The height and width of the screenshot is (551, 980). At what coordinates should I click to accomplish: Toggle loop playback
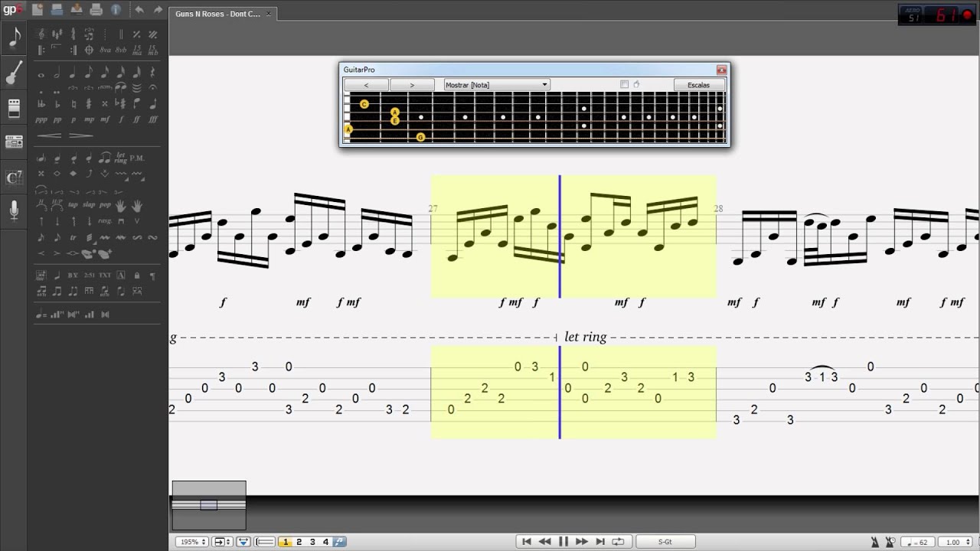point(618,542)
